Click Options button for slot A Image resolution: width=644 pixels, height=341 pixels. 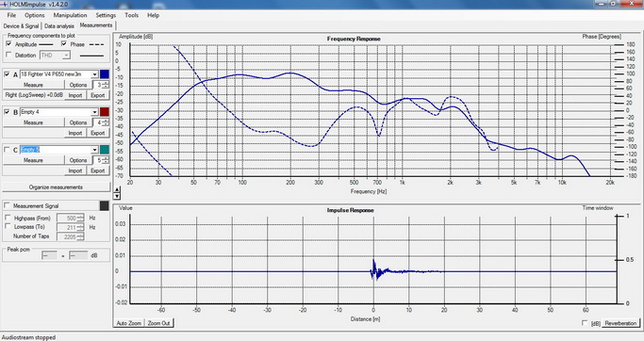pyautogui.click(x=78, y=85)
